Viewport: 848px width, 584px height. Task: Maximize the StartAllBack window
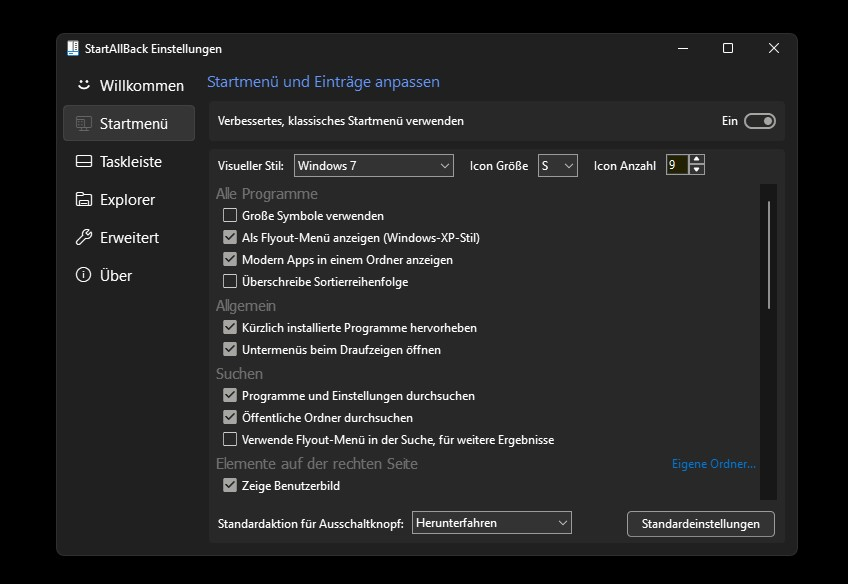pos(728,48)
